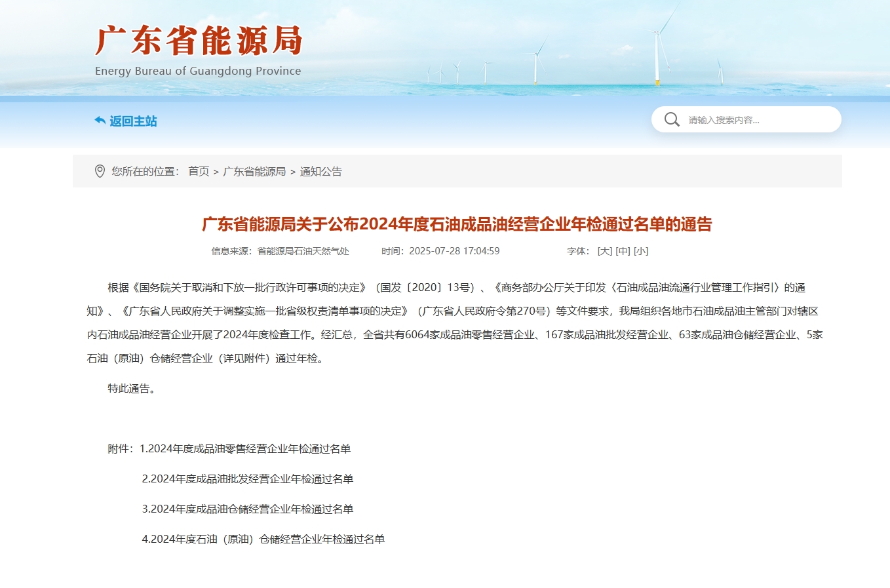Open attachment 1.2024年度成品油零售经营企业年检通过名单
This screenshot has height=588, width=890.
click(245, 449)
